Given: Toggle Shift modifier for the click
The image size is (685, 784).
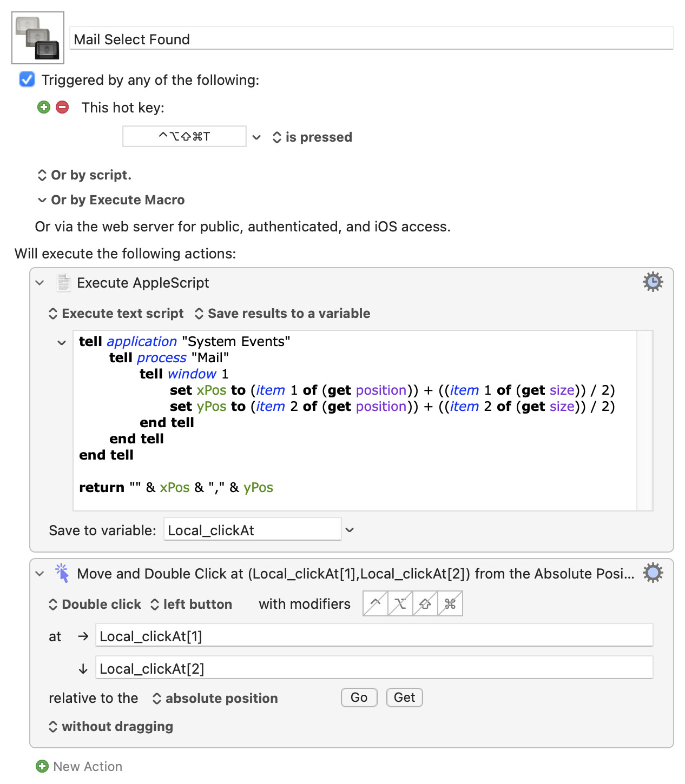Looking at the screenshot, I should 425,604.
